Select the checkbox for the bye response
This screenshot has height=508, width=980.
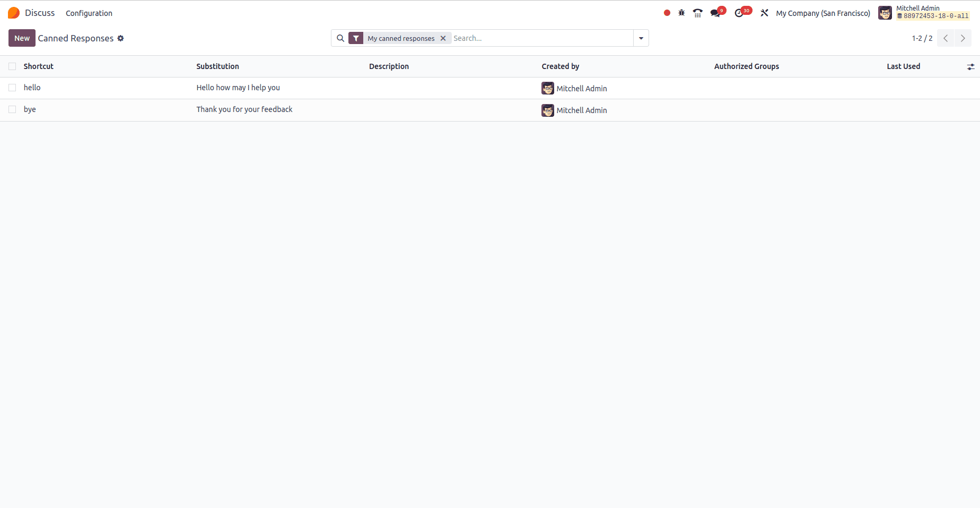12,109
